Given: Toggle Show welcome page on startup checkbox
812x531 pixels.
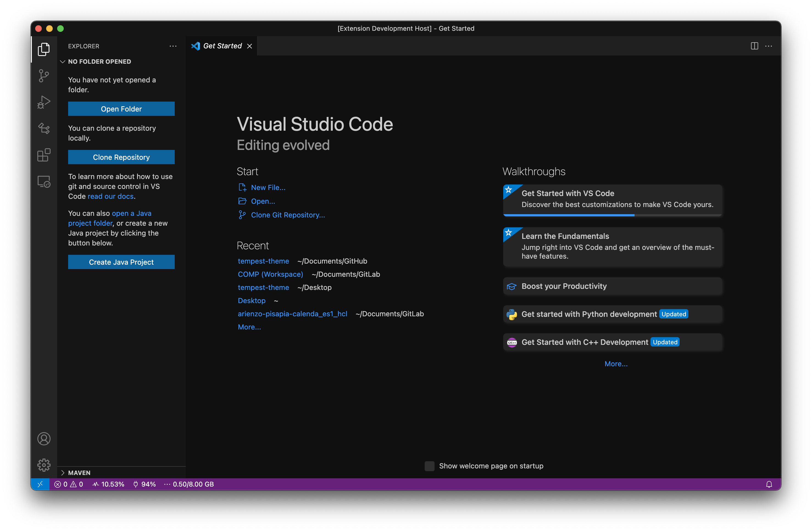Looking at the screenshot, I should tap(430, 466).
